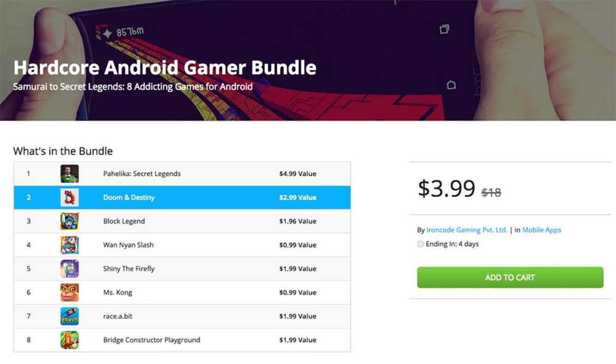This screenshot has height=364, width=616.
Task: Click the Pahelika: Secret Legends game icon
Action: (69, 174)
